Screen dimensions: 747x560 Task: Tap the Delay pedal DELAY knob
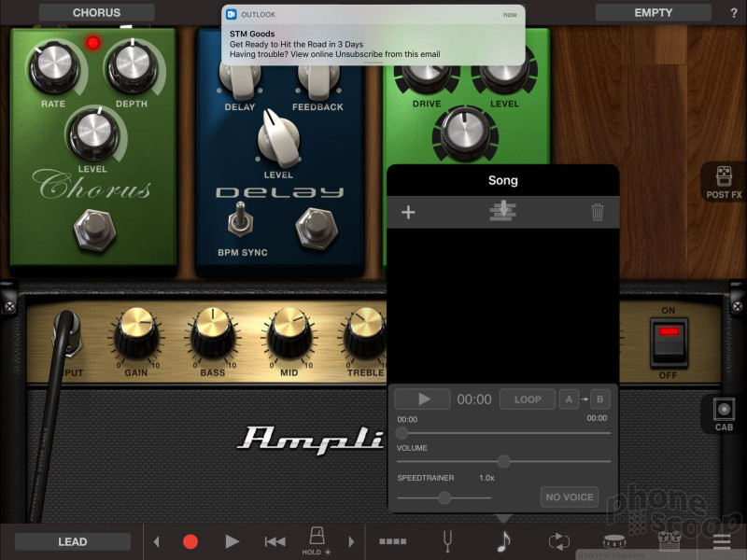click(x=240, y=81)
